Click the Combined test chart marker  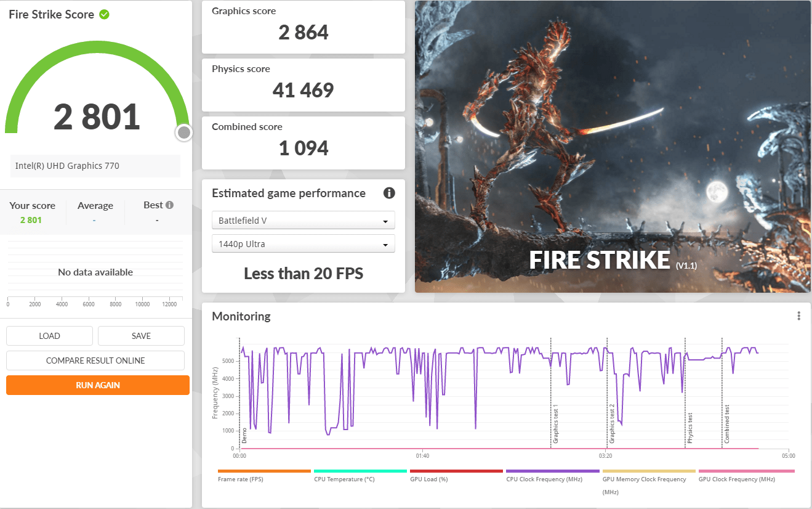click(727, 425)
